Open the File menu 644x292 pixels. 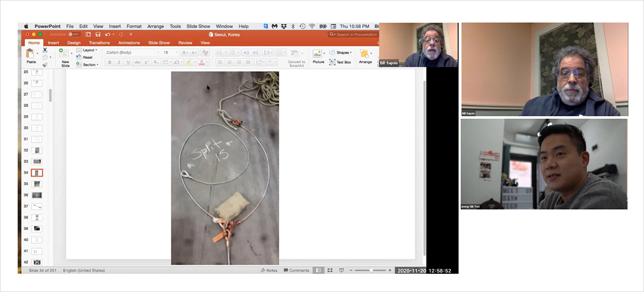coord(70,27)
